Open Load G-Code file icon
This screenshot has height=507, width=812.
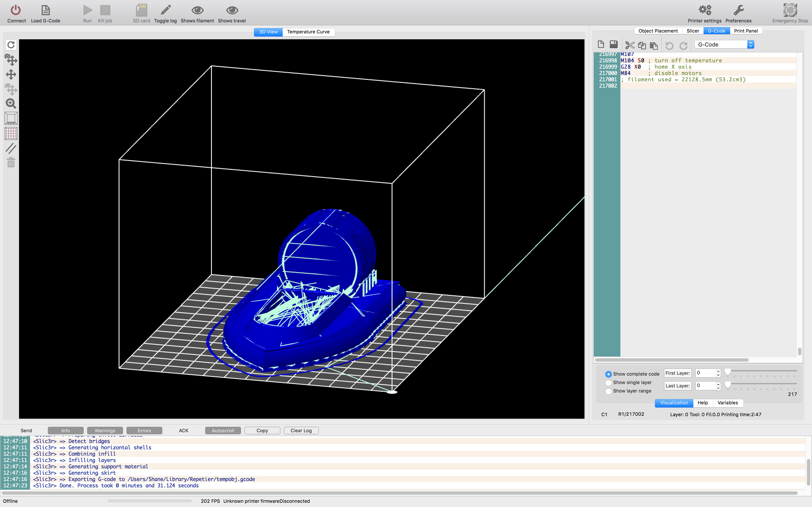tap(45, 10)
